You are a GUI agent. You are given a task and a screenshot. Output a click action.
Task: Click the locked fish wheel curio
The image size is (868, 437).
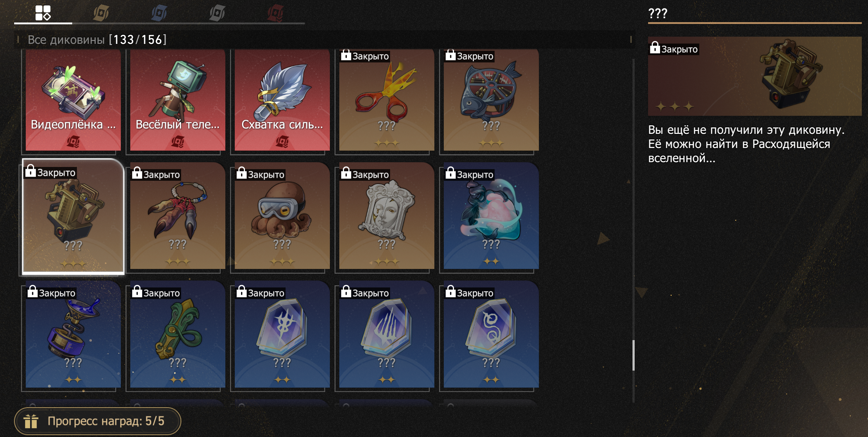tap(491, 99)
